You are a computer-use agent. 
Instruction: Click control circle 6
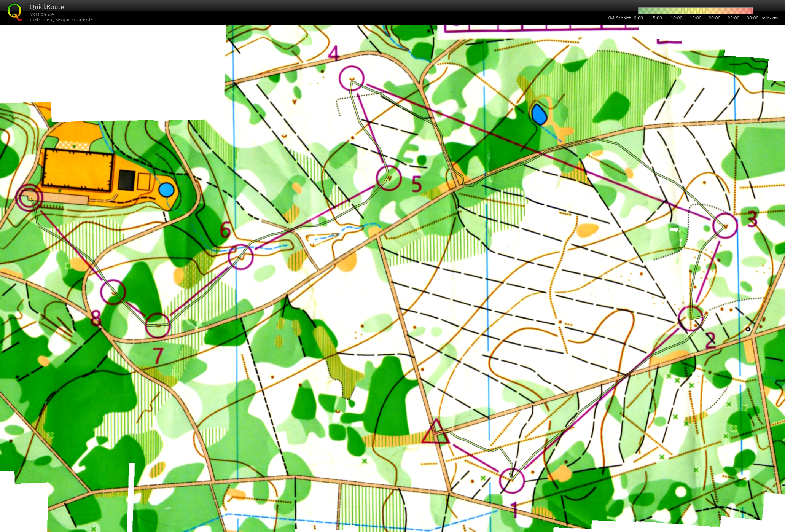[x=240, y=257]
